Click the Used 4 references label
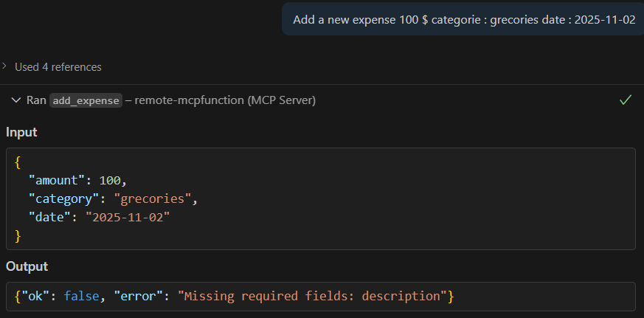Viewport: 644px width, 318px height. (x=58, y=67)
